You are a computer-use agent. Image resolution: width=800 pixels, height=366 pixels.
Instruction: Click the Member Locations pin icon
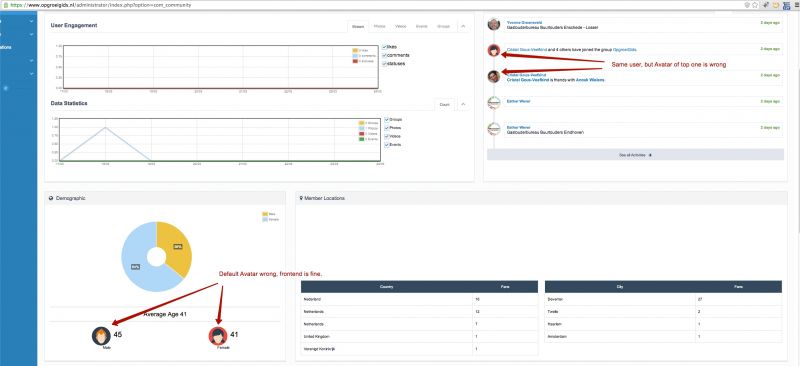coord(301,198)
